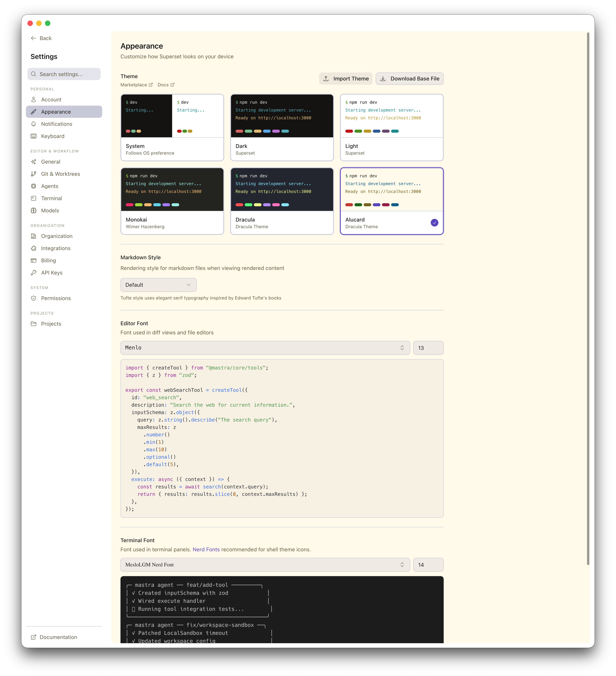
Task: Click the Appearance paintbrush icon
Action: pyautogui.click(x=34, y=112)
